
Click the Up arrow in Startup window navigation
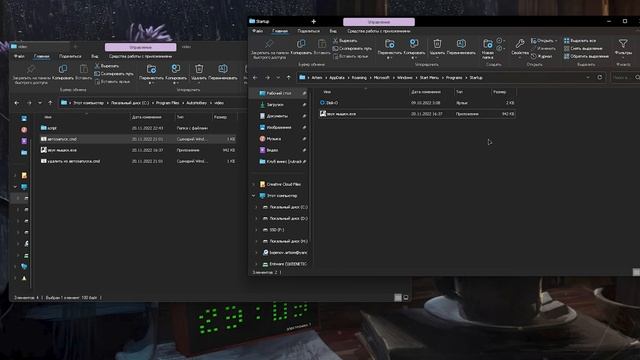click(x=289, y=78)
